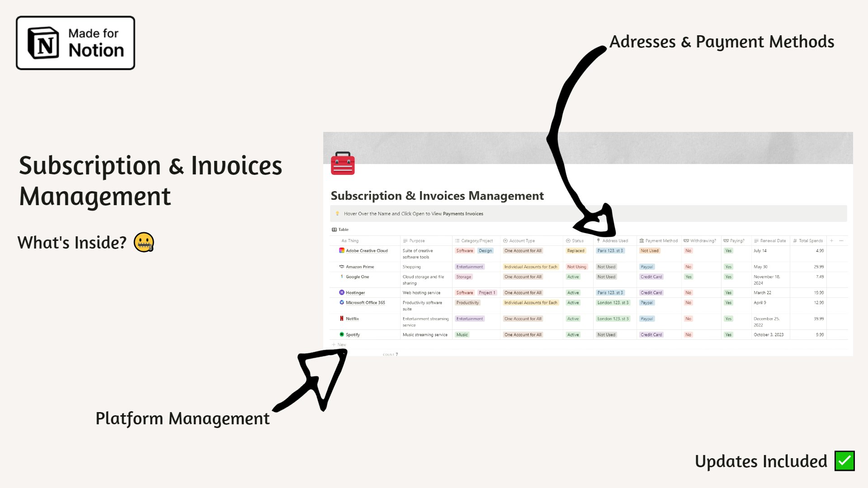Image resolution: width=868 pixels, height=488 pixels.
Task: Click the Project 1 tag in Hostinger row
Action: 487,293
